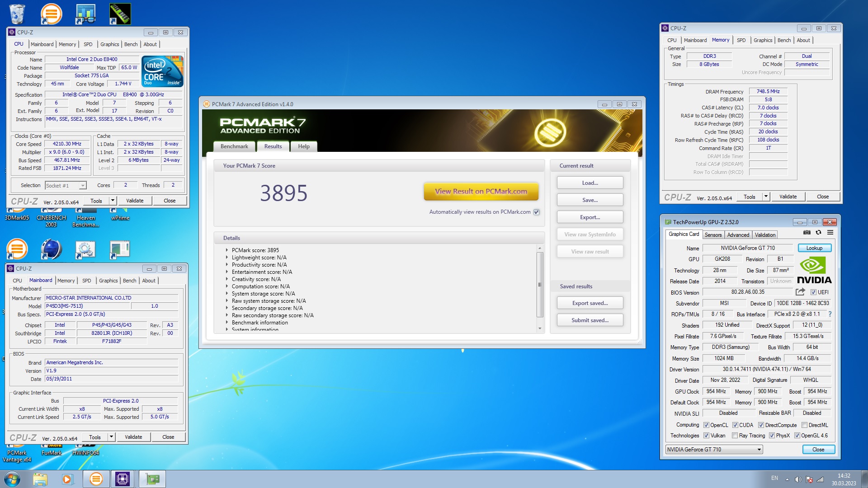This screenshot has width=868, height=488.
Task: Open Tools dropdown arrow in CPU-Z CPU window
Action: tap(113, 201)
